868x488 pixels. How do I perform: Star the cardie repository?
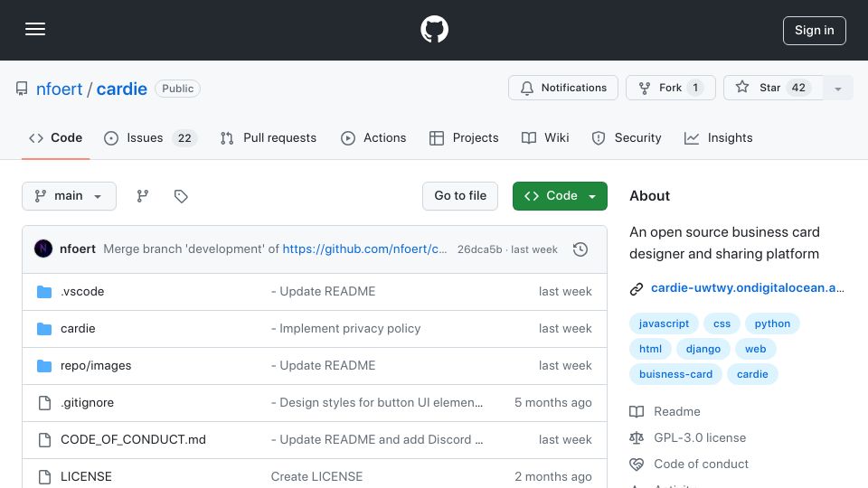point(773,88)
